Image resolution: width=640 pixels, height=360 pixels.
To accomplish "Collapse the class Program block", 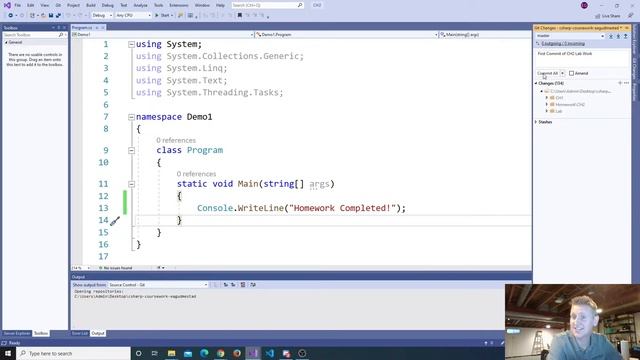I will pos(131,151).
